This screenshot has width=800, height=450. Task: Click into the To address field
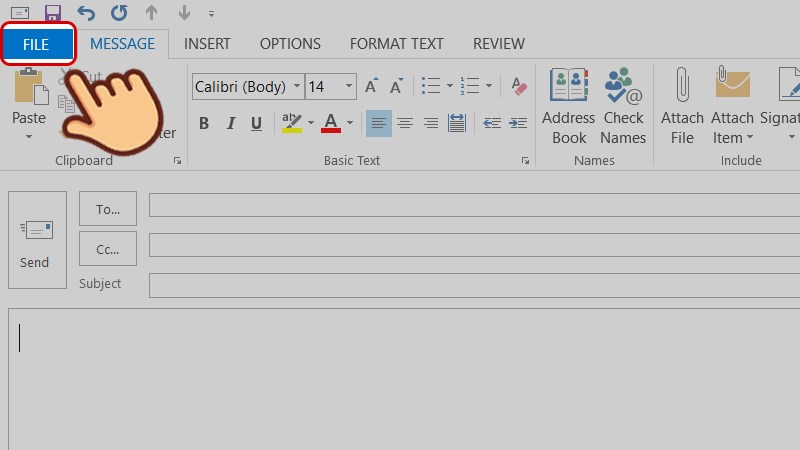(x=474, y=205)
